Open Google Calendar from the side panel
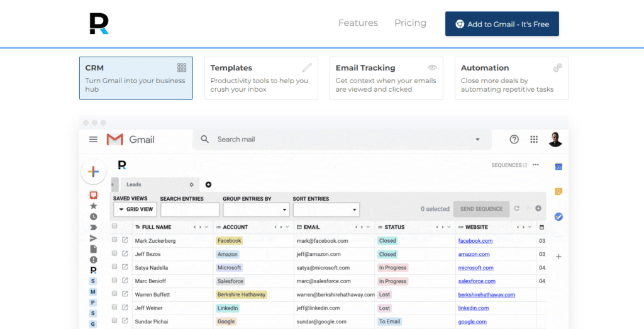644x329 pixels. pos(558,167)
